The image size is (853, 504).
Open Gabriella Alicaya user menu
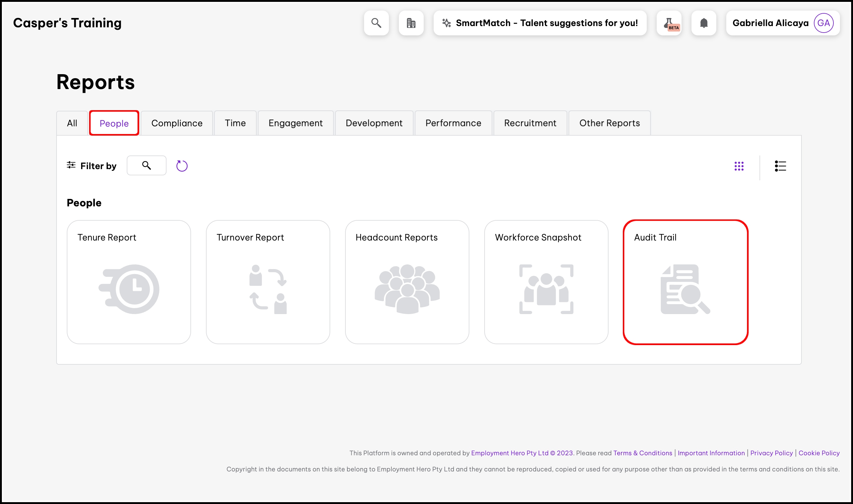770,23
